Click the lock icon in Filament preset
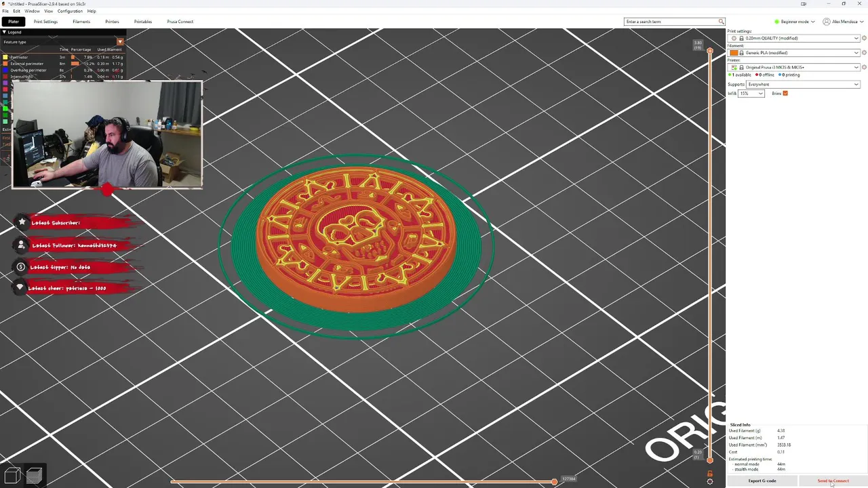This screenshot has width=868, height=488. [741, 53]
